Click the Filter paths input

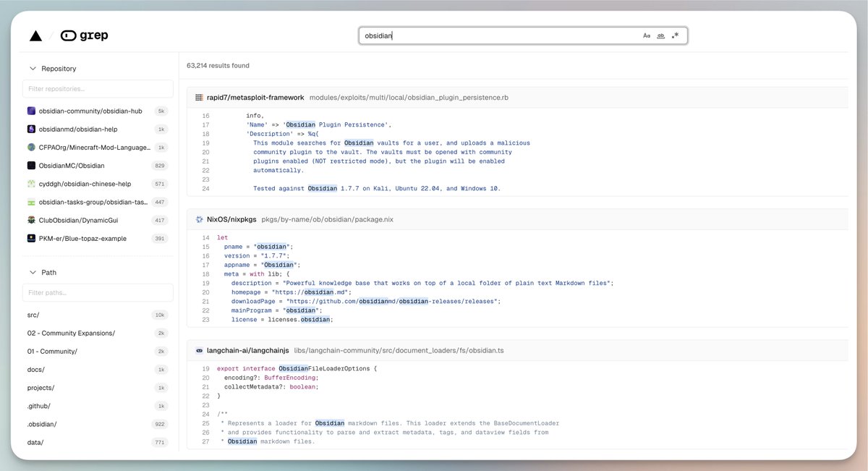(98, 293)
